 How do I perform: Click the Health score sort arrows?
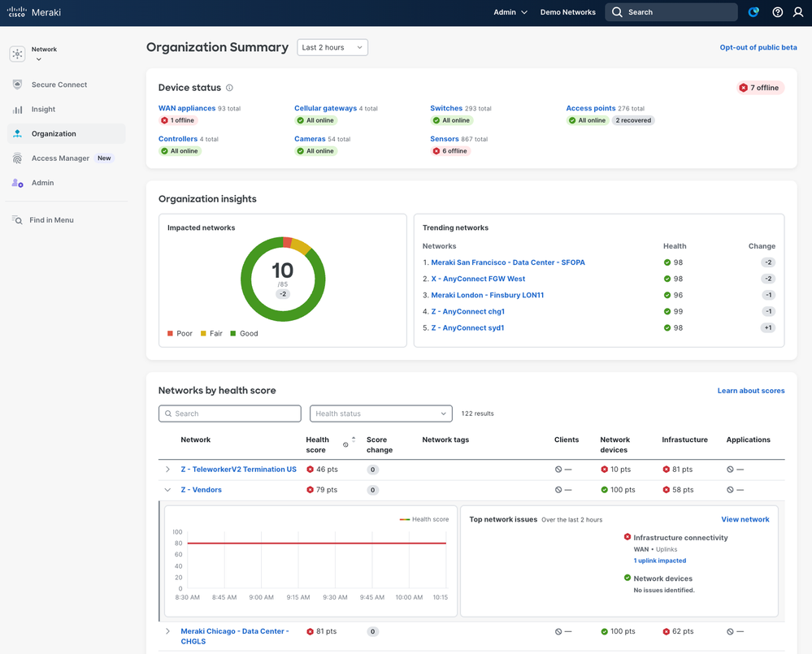tap(354, 440)
